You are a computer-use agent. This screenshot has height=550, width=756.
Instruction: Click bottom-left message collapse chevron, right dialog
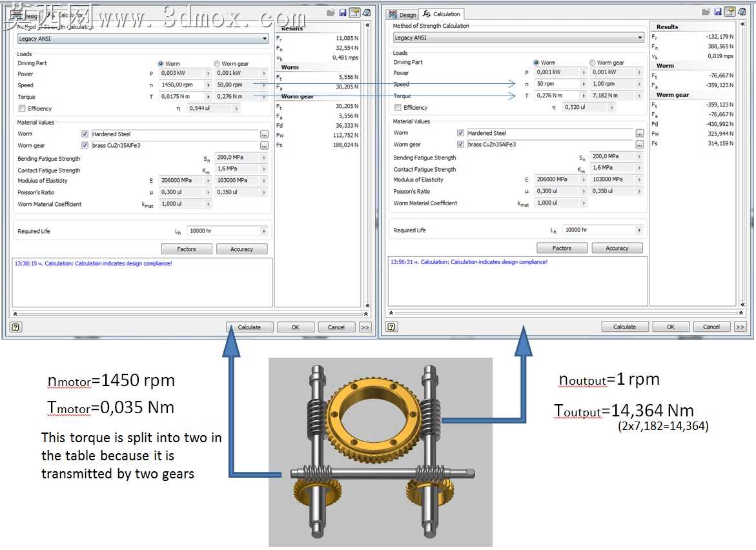(391, 313)
